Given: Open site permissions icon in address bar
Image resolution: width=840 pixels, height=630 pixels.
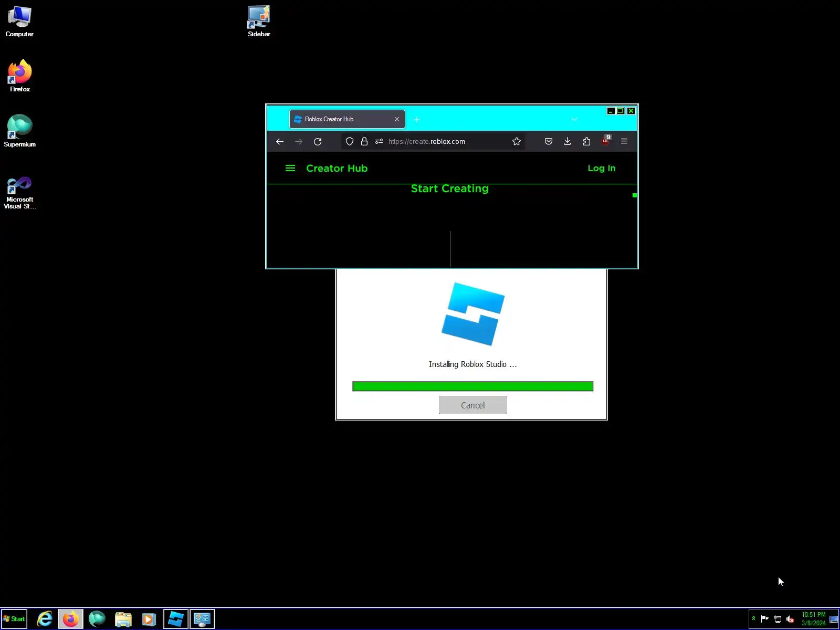Looking at the screenshot, I should (379, 141).
